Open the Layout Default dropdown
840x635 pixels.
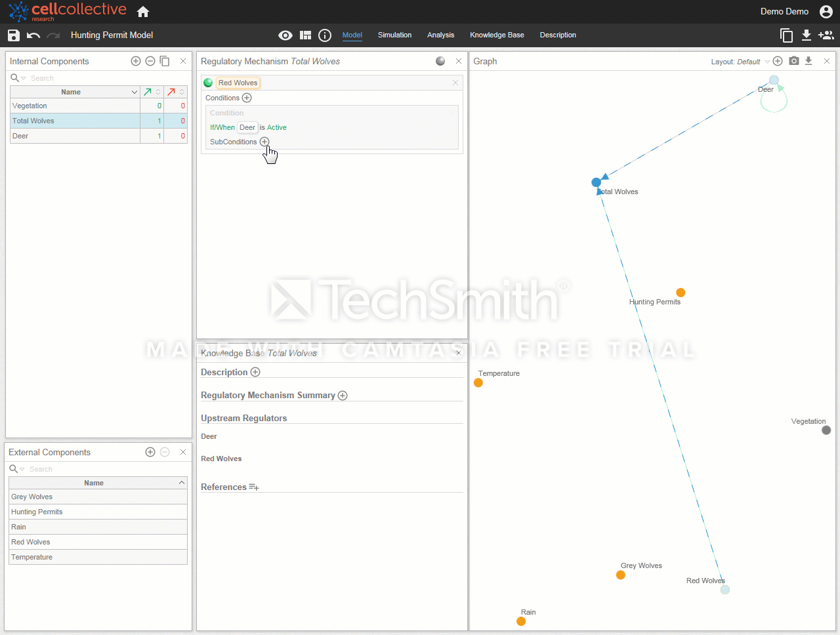[740, 62]
